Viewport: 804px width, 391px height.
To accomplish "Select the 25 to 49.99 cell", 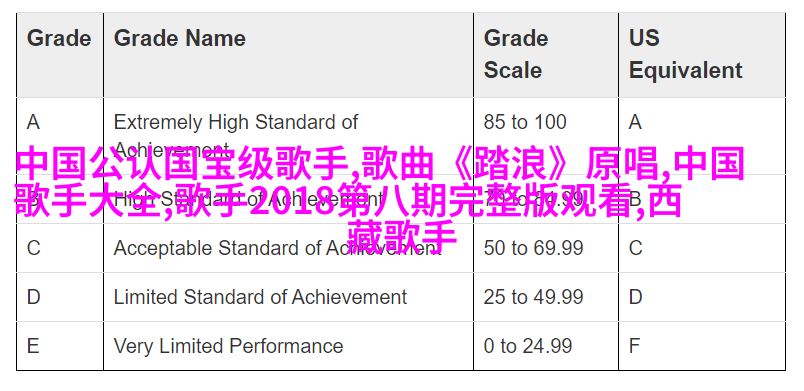I will point(546,297).
